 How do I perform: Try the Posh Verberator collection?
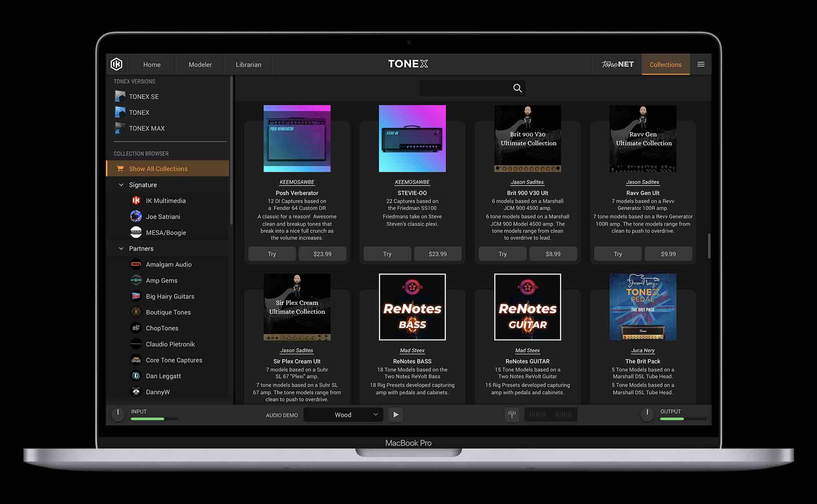click(x=272, y=254)
